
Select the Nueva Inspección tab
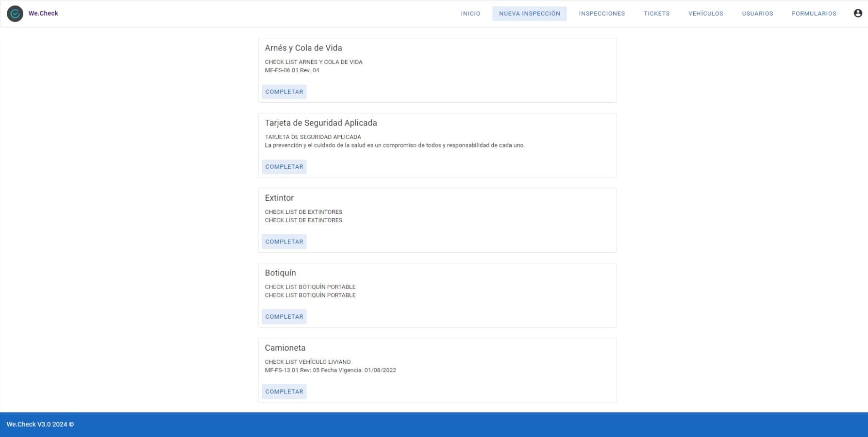pos(529,14)
